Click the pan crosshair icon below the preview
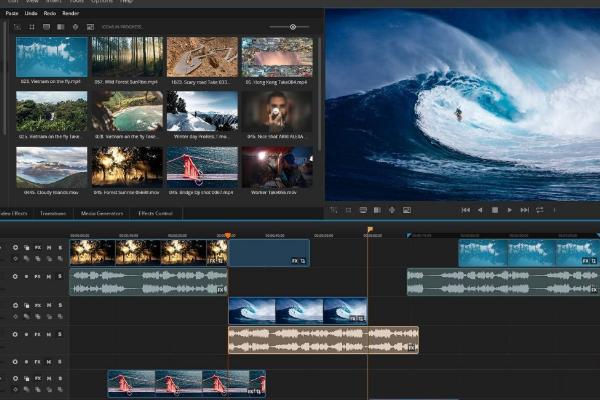Viewport: 600px width, 400px height. click(392, 210)
